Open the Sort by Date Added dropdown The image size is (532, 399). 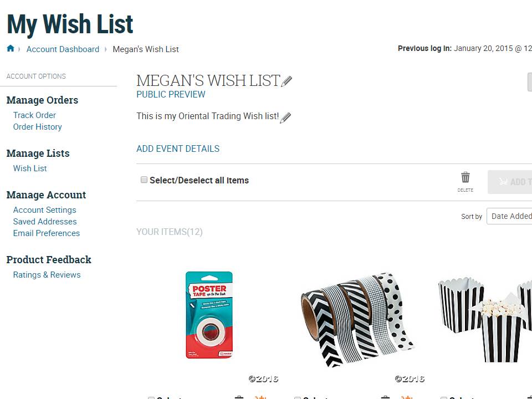[510, 216]
